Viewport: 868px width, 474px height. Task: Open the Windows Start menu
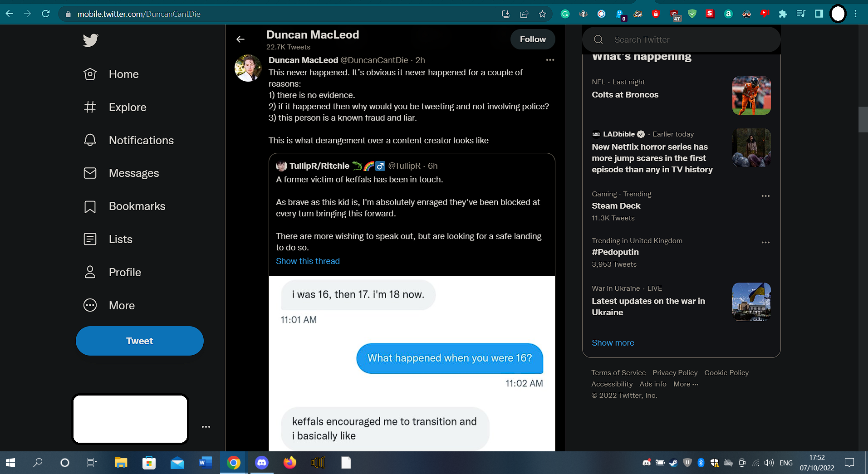tap(10, 463)
